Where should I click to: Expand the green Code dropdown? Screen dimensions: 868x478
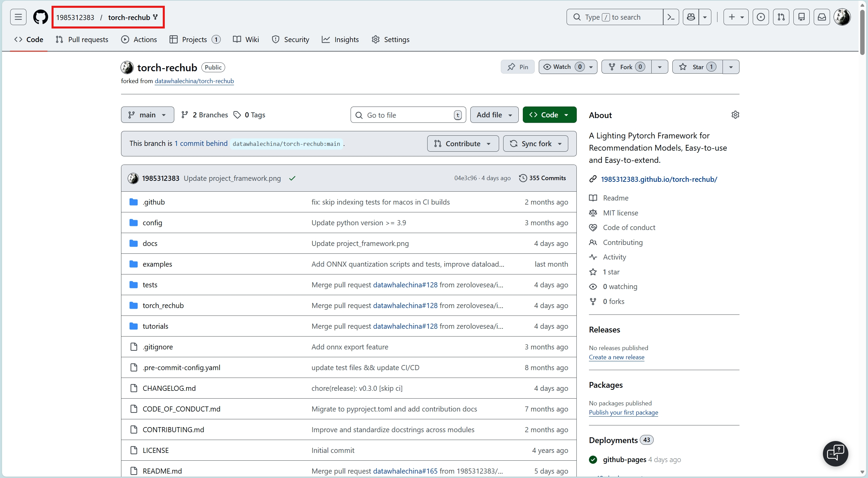point(549,115)
